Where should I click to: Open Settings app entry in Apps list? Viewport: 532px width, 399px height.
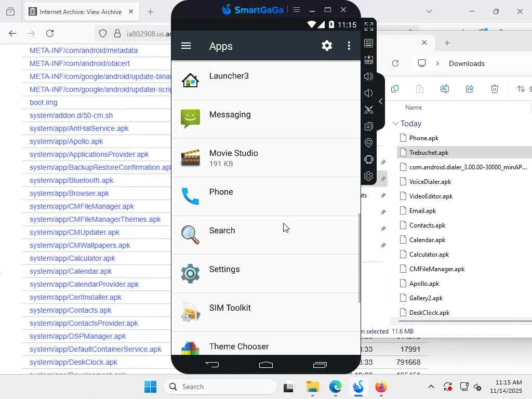[x=266, y=274]
